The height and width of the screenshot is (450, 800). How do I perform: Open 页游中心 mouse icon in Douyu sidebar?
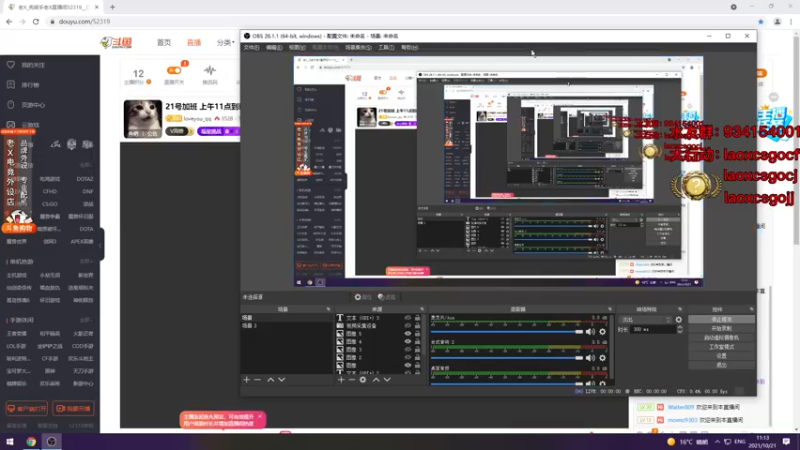(x=11, y=105)
